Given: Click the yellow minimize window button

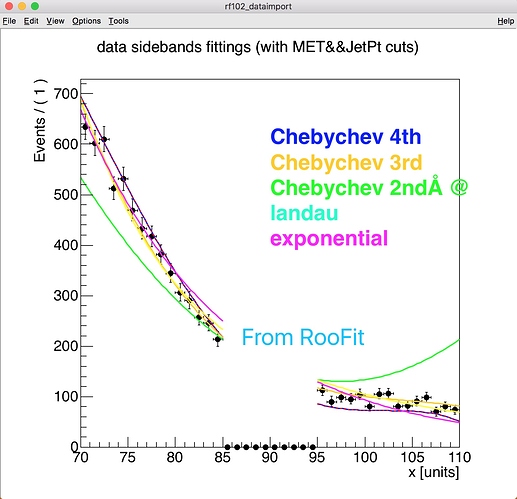Looking at the screenshot, I should (22, 6).
